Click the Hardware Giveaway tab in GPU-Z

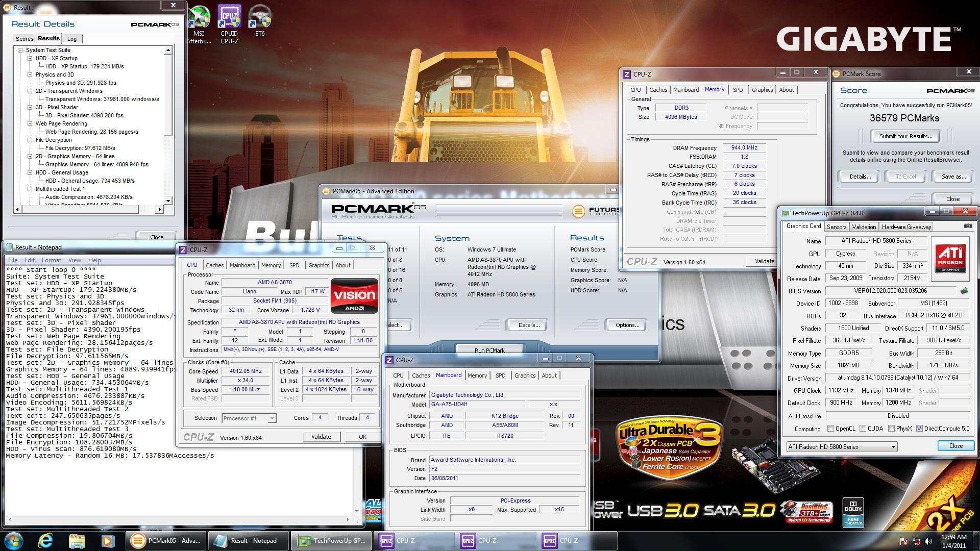[x=906, y=227]
